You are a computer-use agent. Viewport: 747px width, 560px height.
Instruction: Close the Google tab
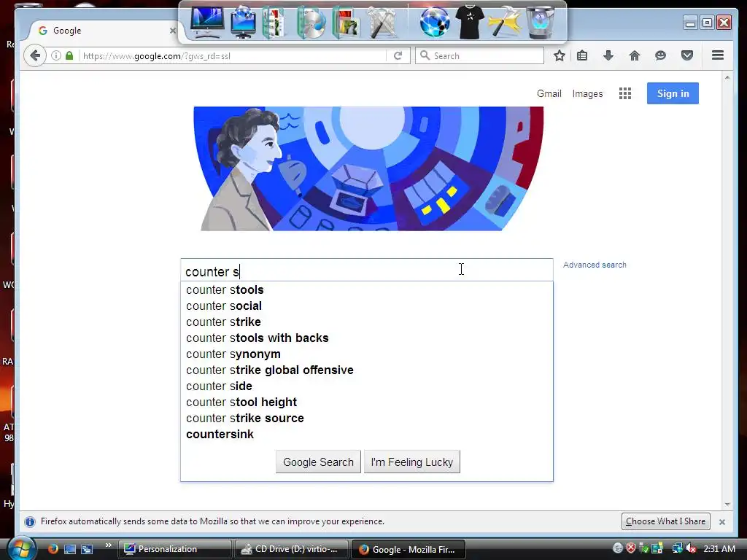172,31
